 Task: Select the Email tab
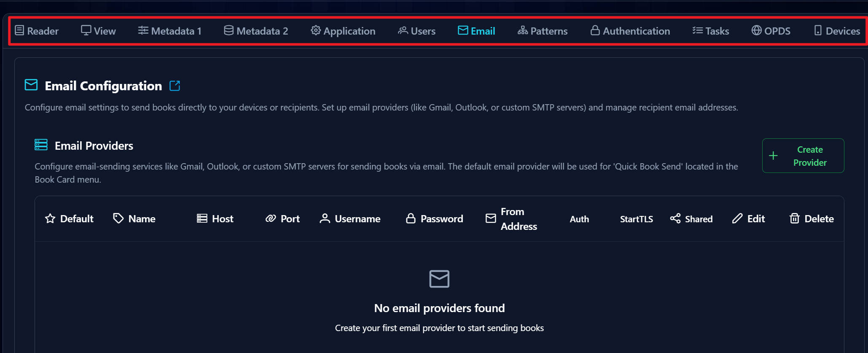point(476,31)
